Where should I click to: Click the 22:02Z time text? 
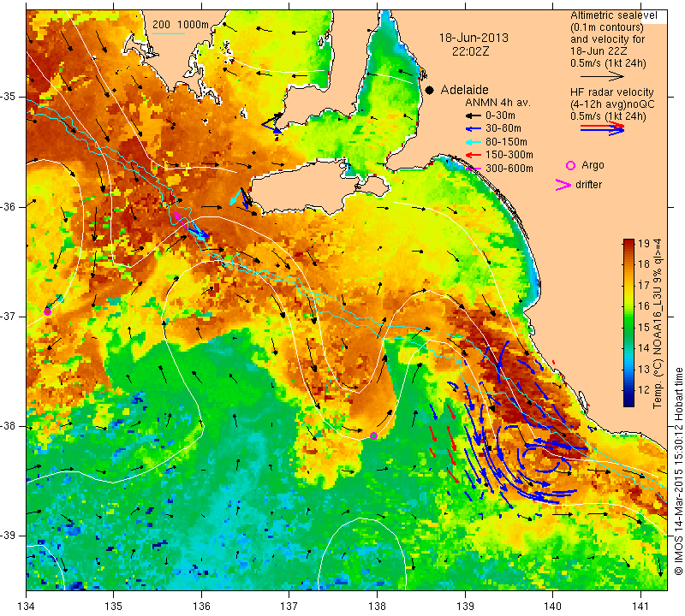[x=470, y=51]
